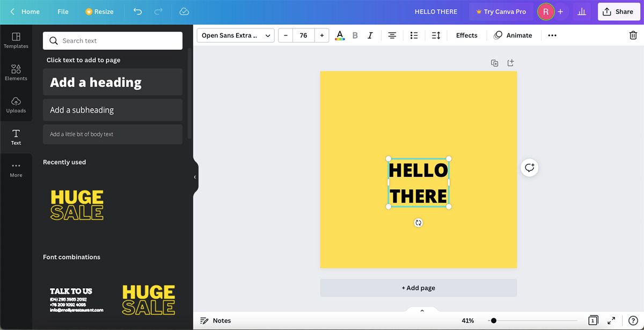The image size is (644, 330).
Task: Open text Effects panel
Action: 466,35
